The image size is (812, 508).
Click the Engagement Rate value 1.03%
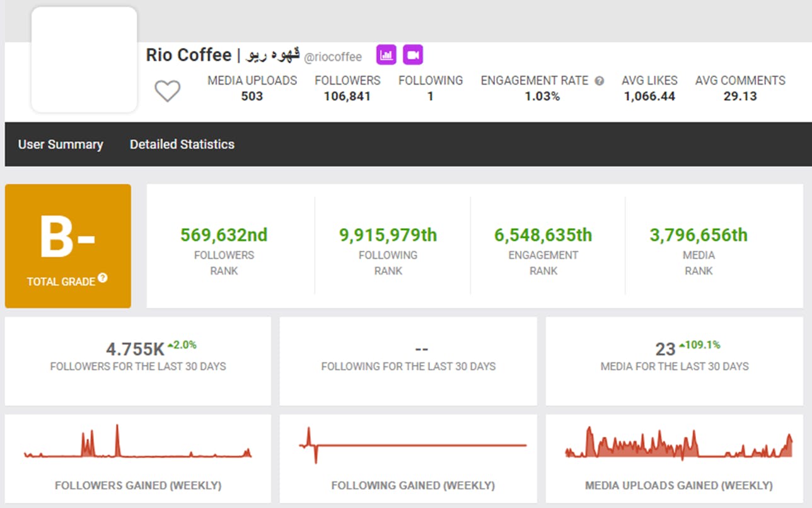pos(542,96)
